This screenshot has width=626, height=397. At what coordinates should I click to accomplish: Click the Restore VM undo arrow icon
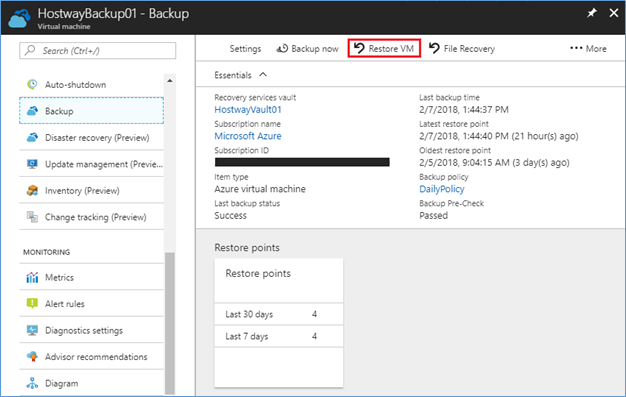[x=359, y=48]
